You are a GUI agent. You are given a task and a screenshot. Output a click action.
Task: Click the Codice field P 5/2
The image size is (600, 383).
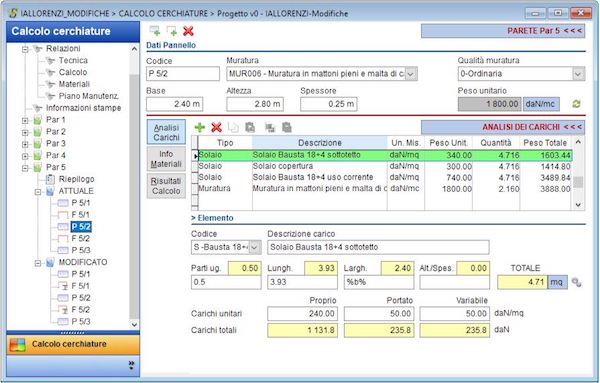183,74
